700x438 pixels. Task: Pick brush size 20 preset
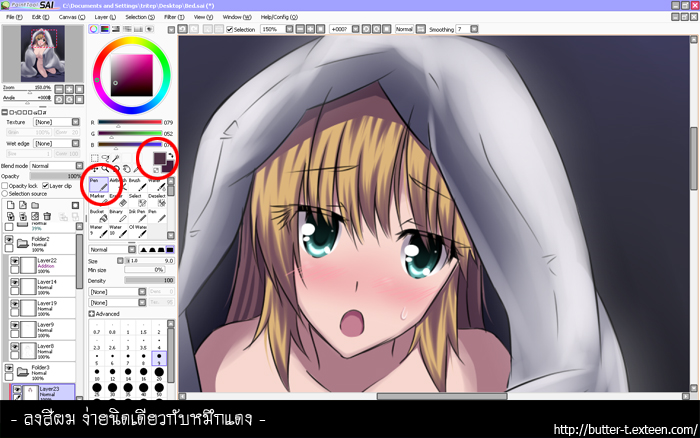click(159, 374)
